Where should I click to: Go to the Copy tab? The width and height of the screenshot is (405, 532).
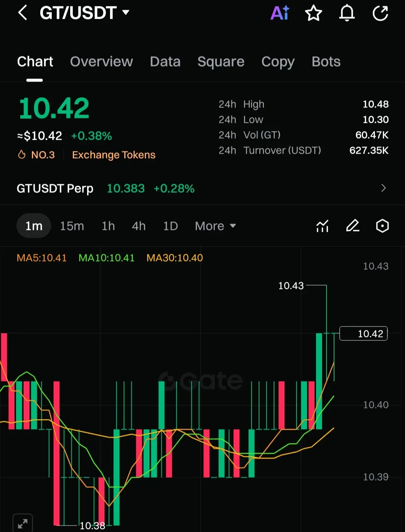tap(278, 62)
